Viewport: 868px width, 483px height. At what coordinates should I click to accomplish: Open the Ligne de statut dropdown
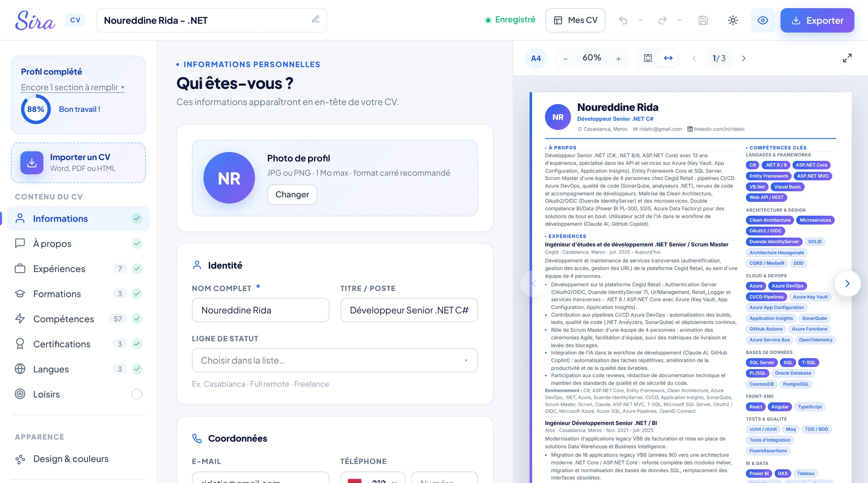pyautogui.click(x=335, y=360)
